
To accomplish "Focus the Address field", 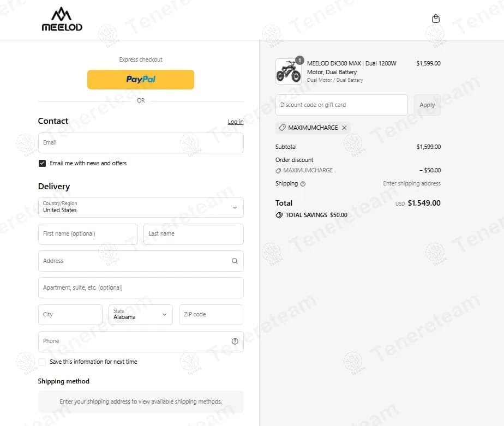I will click(x=141, y=261).
